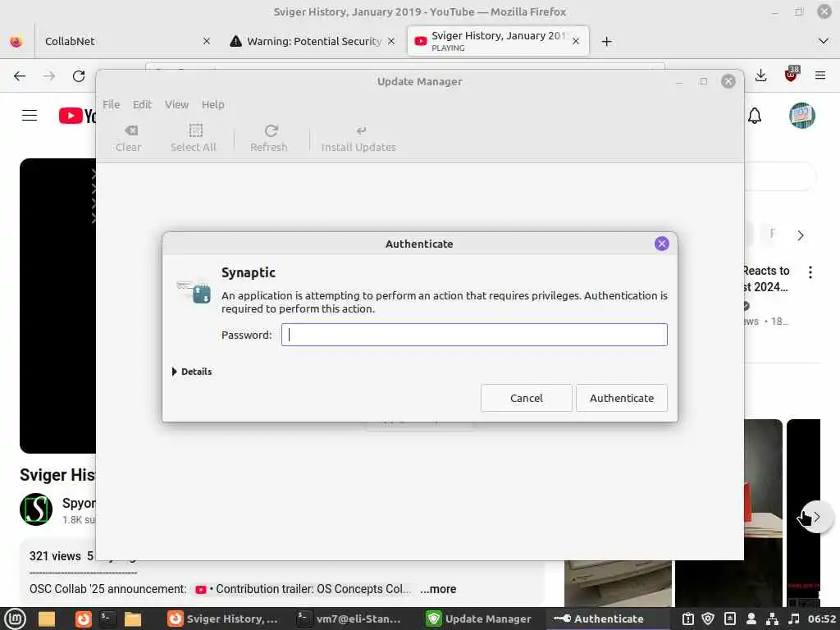The image size is (840, 630).
Task: Close the Authenticate dialog with purple X
Action: [x=662, y=244]
